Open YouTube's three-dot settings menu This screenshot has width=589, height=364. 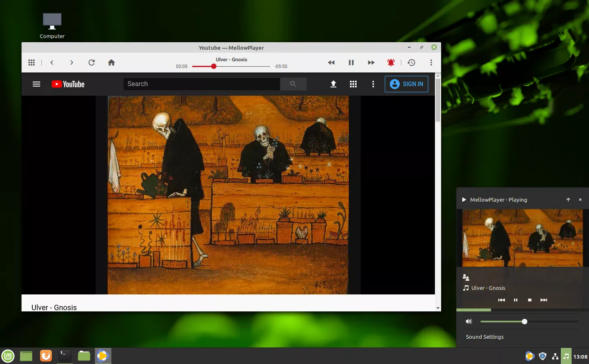pyautogui.click(x=373, y=84)
